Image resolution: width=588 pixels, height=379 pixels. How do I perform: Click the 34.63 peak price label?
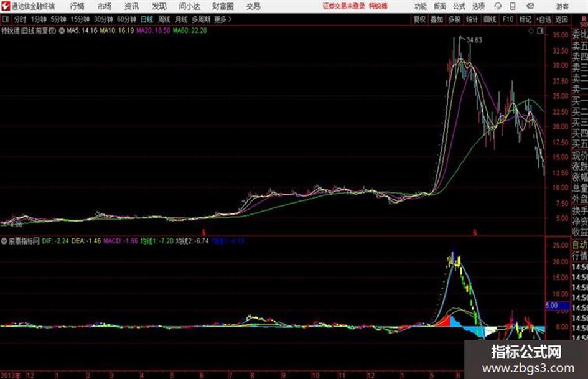[474, 40]
